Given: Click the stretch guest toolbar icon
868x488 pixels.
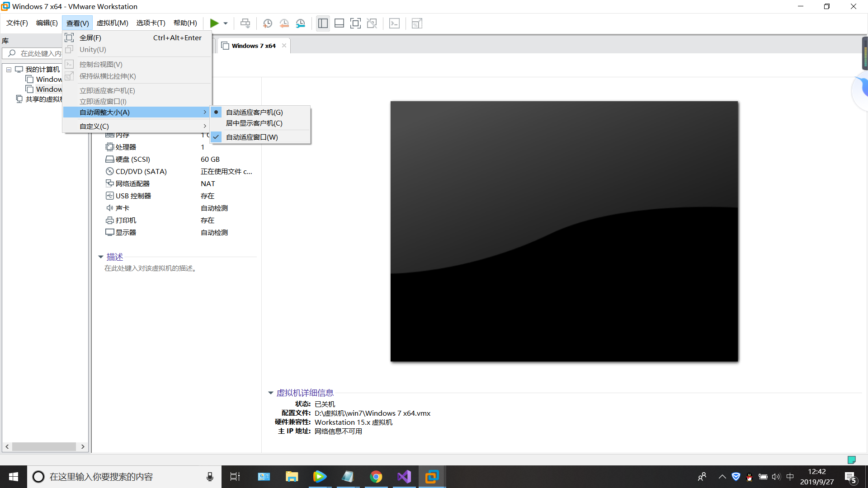Looking at the screenshot, I should (417, 23).
